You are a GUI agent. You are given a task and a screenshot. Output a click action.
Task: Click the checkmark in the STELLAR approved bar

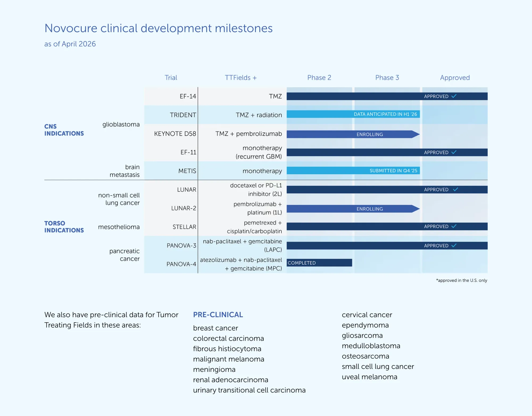pos(454,226)
